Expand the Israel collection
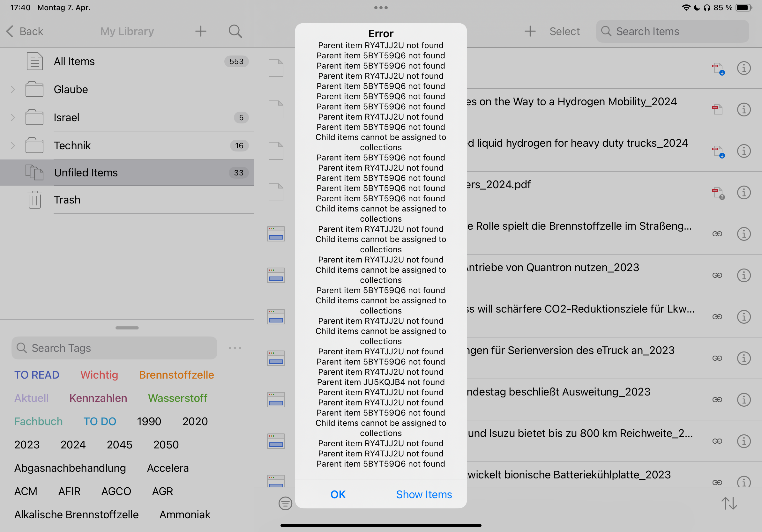 point(13,117)
